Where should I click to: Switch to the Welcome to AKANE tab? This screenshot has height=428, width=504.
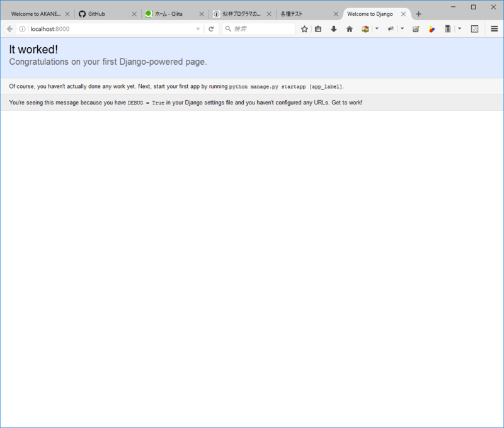tap(36, 14)
